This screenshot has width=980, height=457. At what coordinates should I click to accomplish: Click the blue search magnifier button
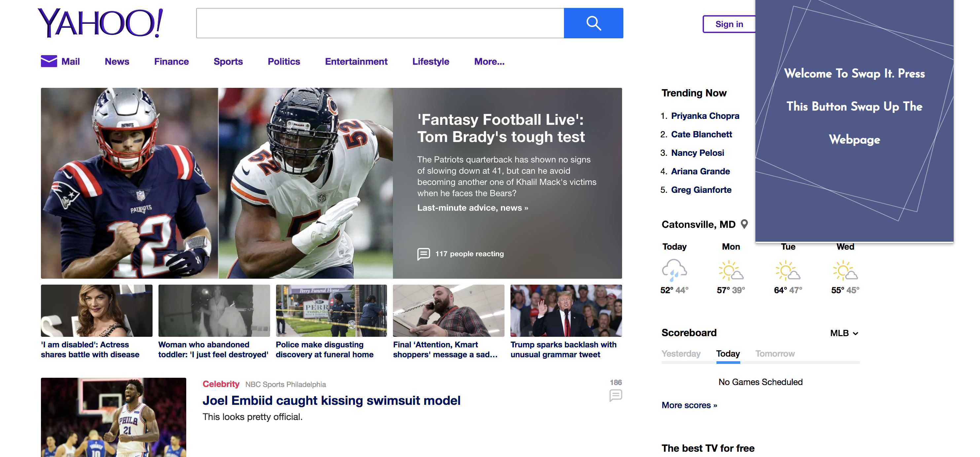[593, 23]
